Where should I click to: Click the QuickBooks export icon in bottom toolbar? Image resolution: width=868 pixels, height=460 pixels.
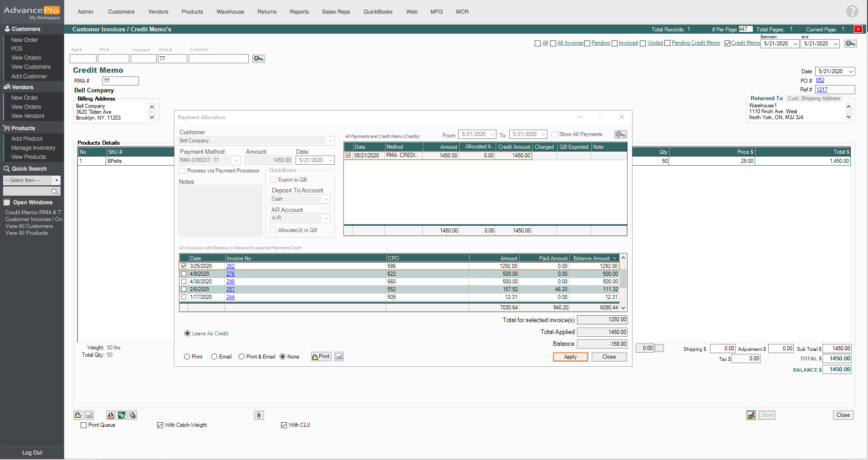point(122,415)
